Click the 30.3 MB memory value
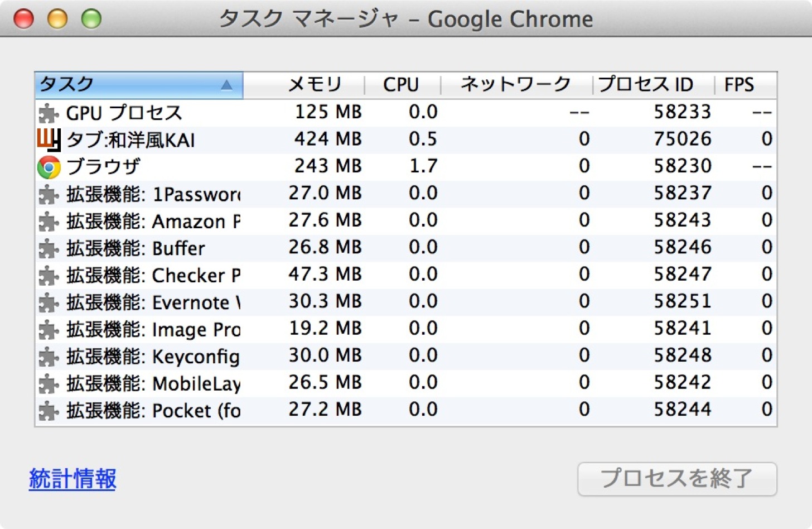Image resolution: width=812 pixels, height=529 pixels. point(325,301)
